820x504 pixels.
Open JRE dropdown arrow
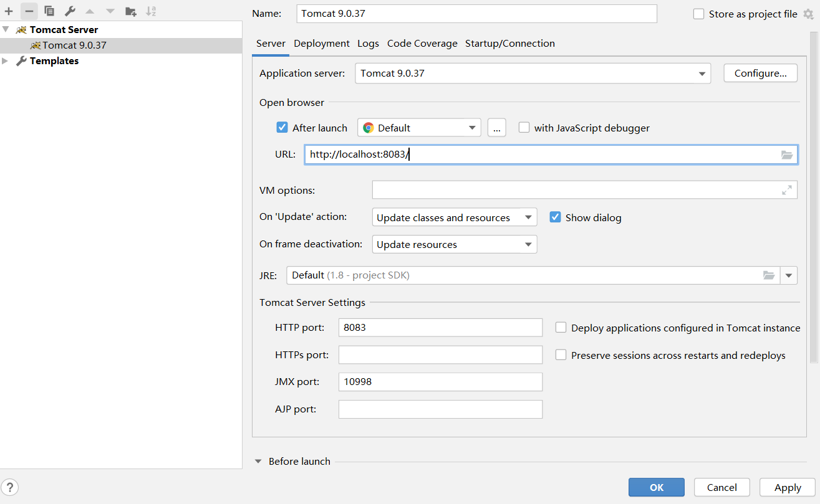[789, 275]
